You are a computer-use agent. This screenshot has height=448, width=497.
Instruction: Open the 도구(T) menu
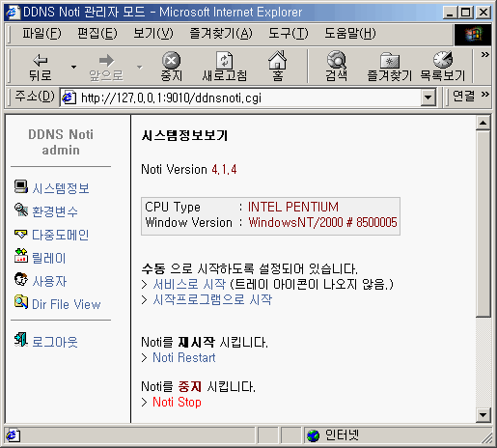click(289, 33)
